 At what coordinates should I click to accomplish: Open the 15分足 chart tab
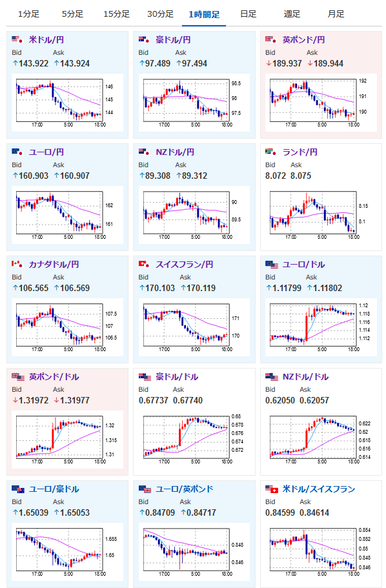point(116,14)
